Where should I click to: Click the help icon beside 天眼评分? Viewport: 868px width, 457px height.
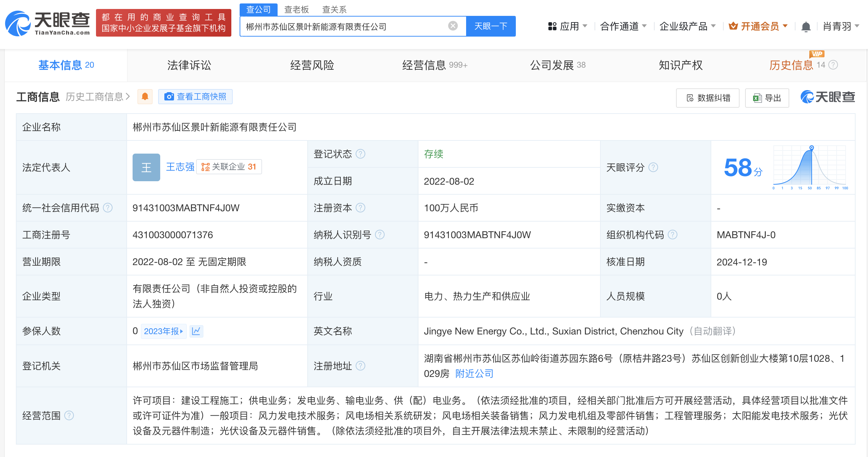click(x=653, y=167)
